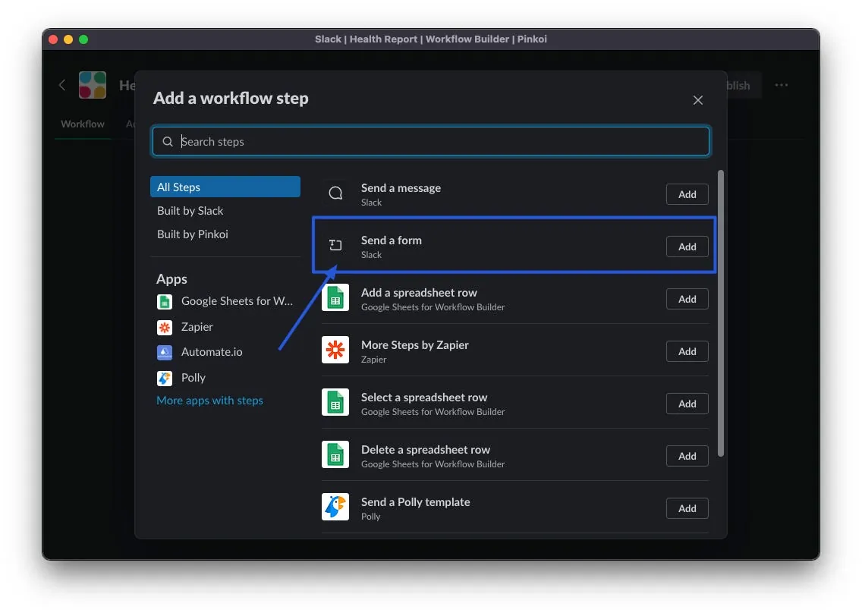Add the Send a form step
This screenshot has width=862, height=616.
coord(687,247)
